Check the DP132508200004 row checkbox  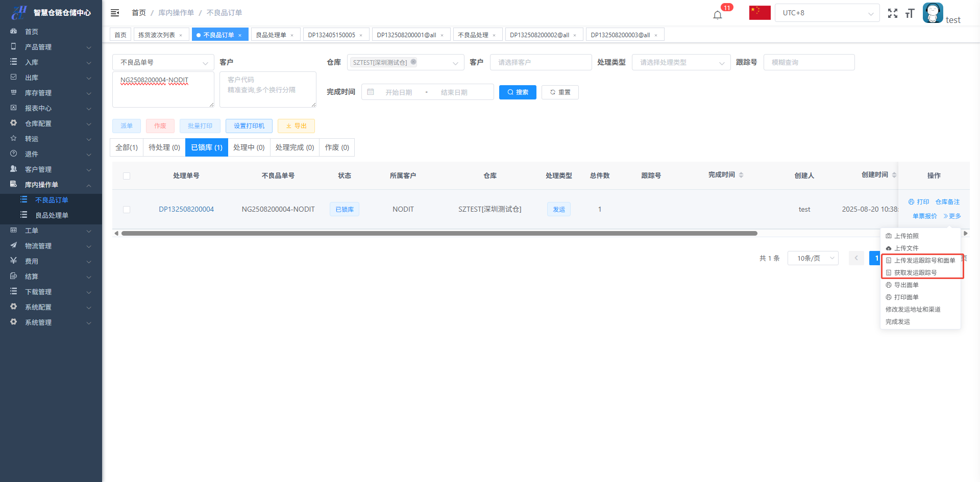pos(127,210)
